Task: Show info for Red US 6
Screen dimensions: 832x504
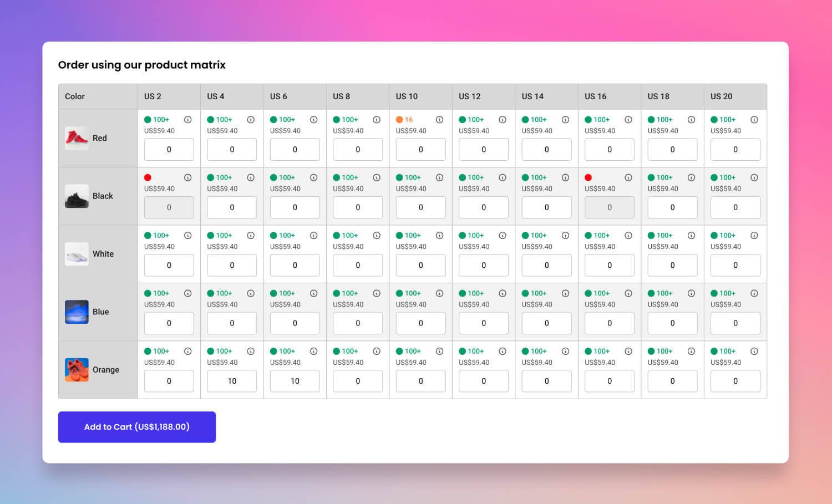Action: (314, 120)
